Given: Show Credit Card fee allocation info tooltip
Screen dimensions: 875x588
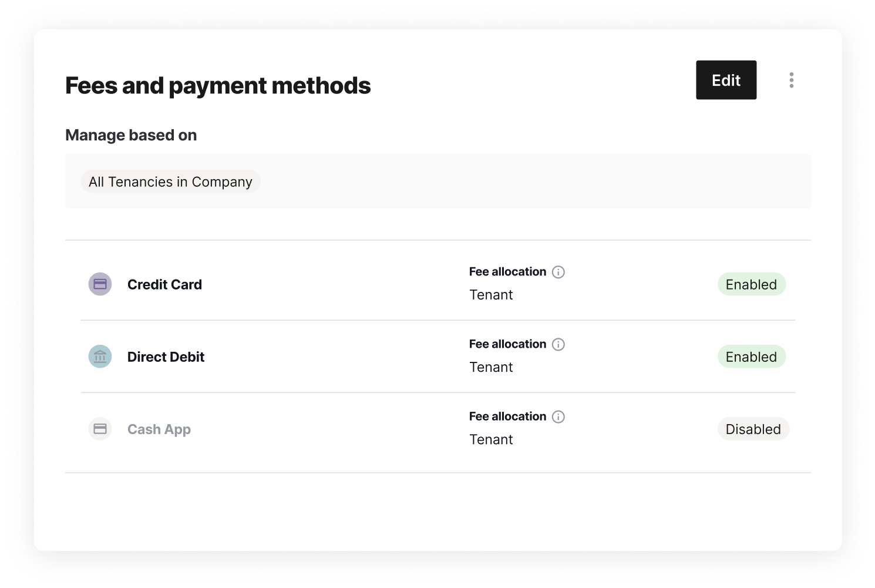Looking at the screenshot, I should click(558, 272).
